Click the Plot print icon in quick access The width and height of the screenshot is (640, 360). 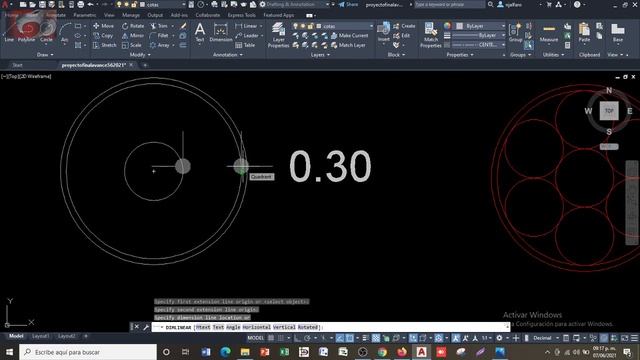click(x=81, y=4)
